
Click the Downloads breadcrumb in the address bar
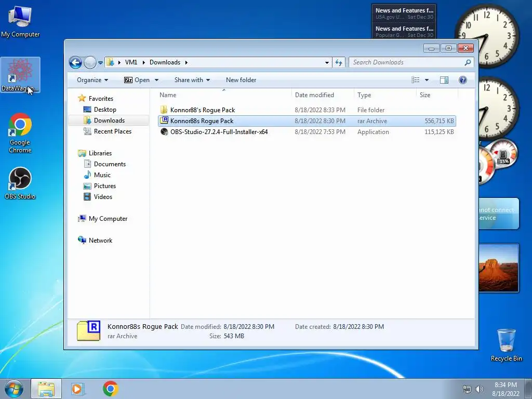[165, 62]
